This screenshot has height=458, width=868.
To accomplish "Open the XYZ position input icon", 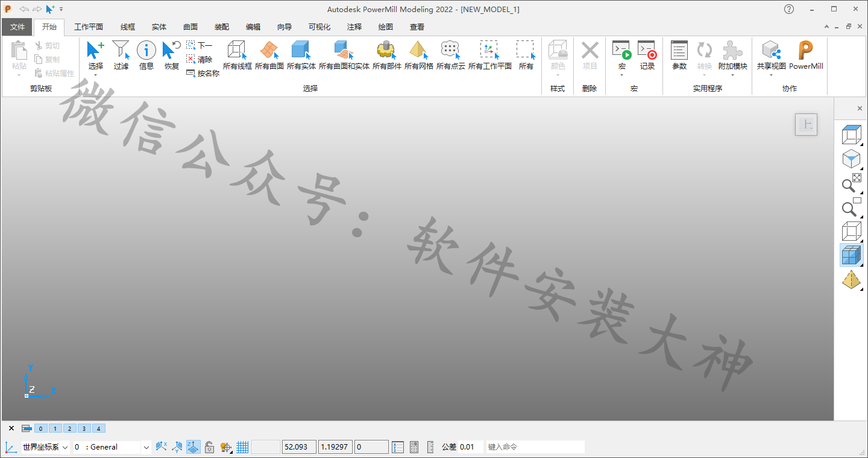I will pyautogui.click(x=398, y=447).
